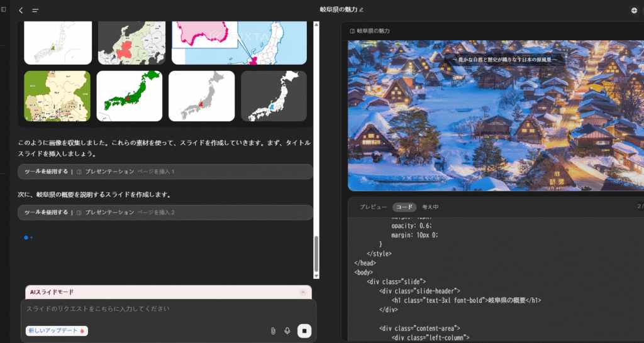Screen dimensions: 644x343
Task: Click the code line 'opacity: 0.6;'
Action: [x=411, y=226]
